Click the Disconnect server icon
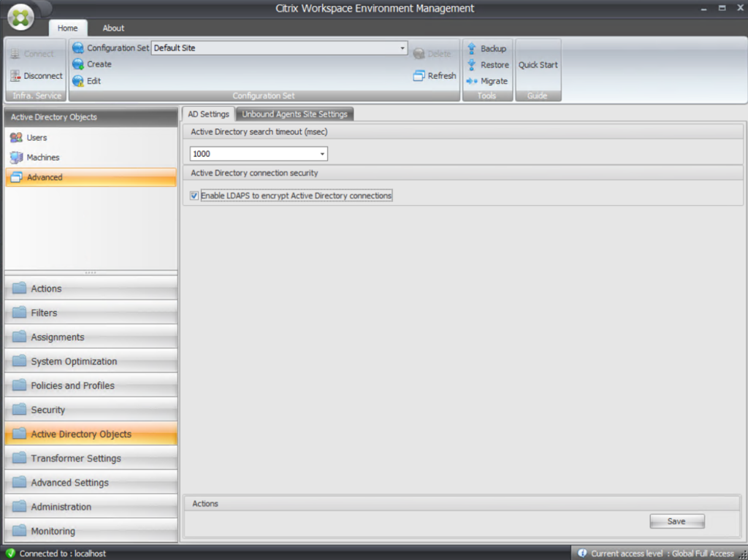The width and height of the screenshot is (748, 560). click(15, 75)
